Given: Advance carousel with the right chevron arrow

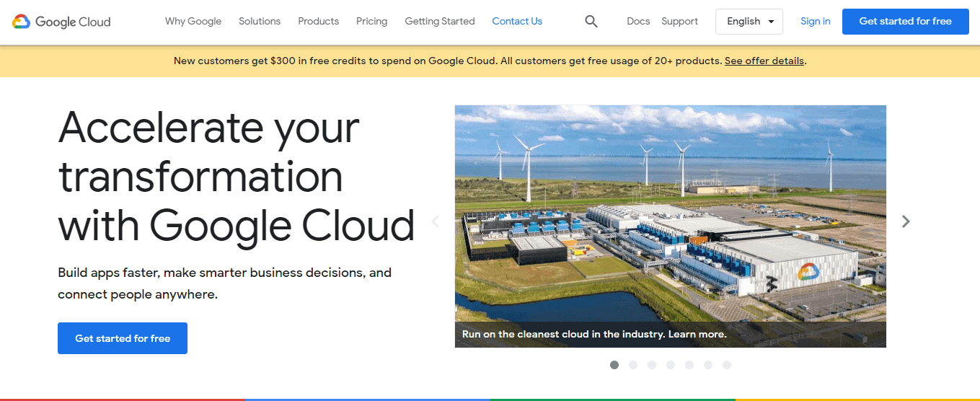Looking at the screenshot, I should 906,221.
